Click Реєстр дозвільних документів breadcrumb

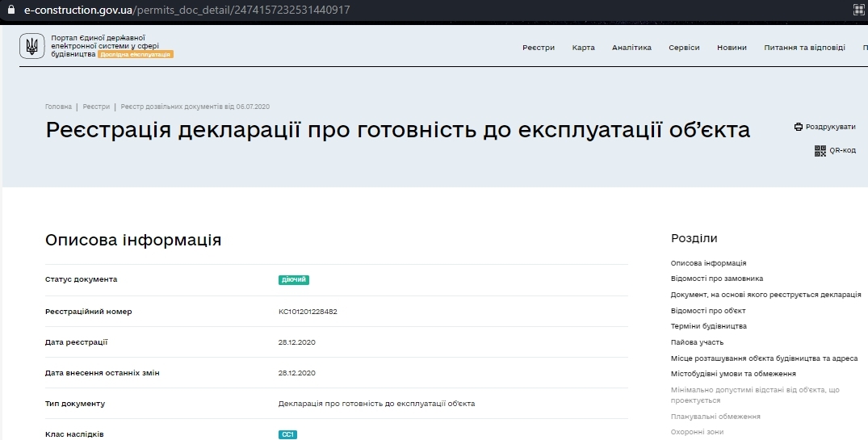[x=195, y=107]
